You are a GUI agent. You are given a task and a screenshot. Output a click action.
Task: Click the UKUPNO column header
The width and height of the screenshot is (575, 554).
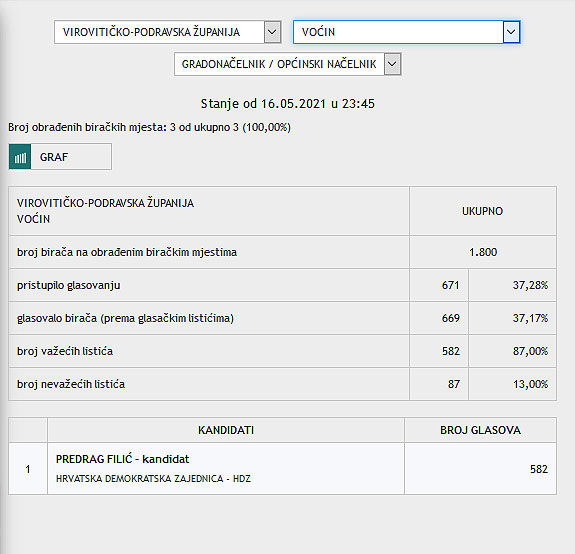tap(483, 211)
